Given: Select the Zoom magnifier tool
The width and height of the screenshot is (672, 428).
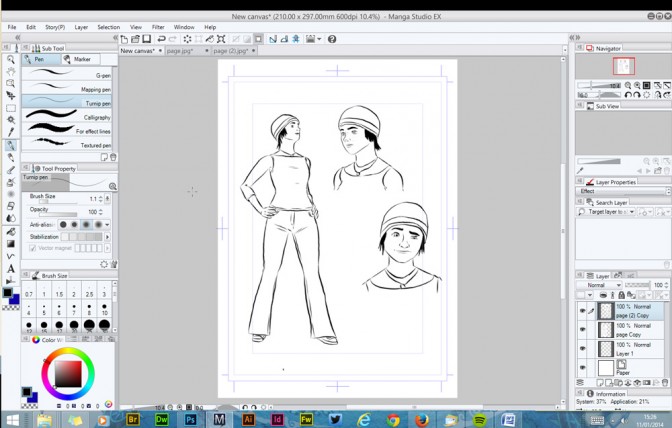Looking at the screenshot, I should click(10, 60).
